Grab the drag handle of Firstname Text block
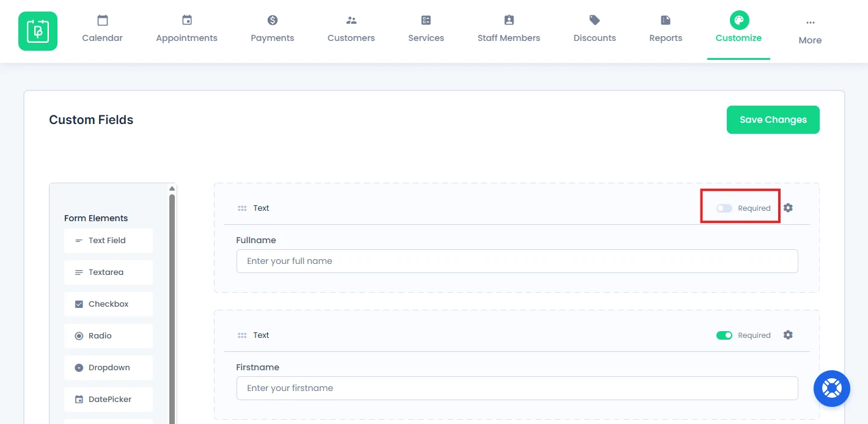 coord(242,335)
